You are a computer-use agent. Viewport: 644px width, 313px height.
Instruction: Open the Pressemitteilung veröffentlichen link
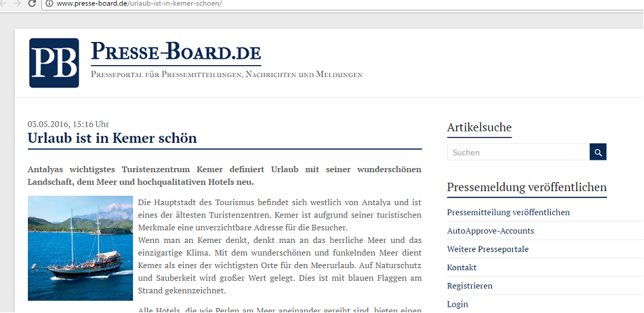click(508, 212)
